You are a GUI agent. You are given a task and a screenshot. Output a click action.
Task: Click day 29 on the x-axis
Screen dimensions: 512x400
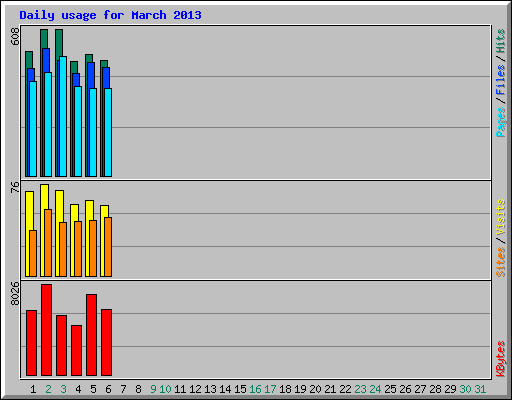point(450,389)
